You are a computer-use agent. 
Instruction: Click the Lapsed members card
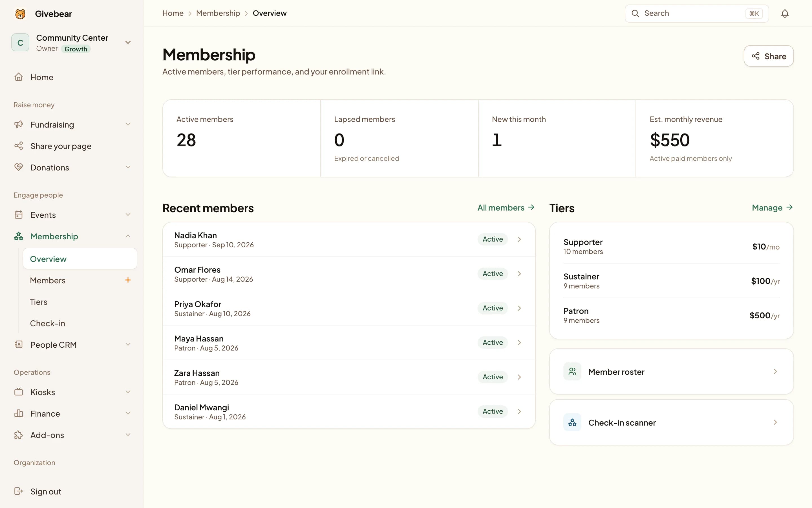(399, 138)
